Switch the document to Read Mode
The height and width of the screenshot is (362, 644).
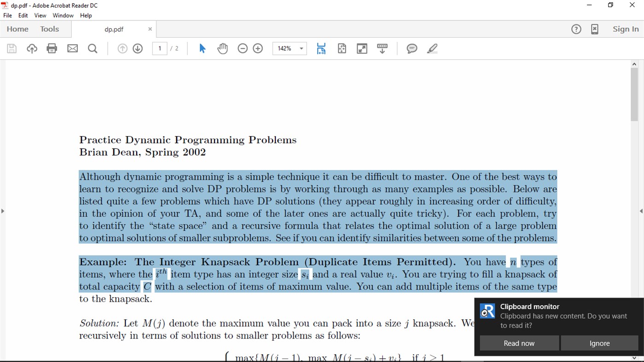382,48
